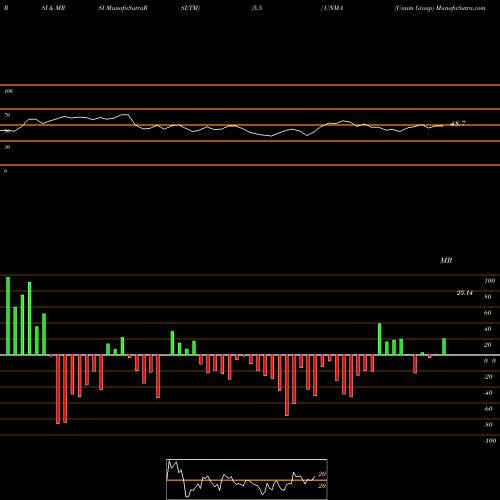
Task: Click the MR axis label -60
Action: click(x=488, y=409)
